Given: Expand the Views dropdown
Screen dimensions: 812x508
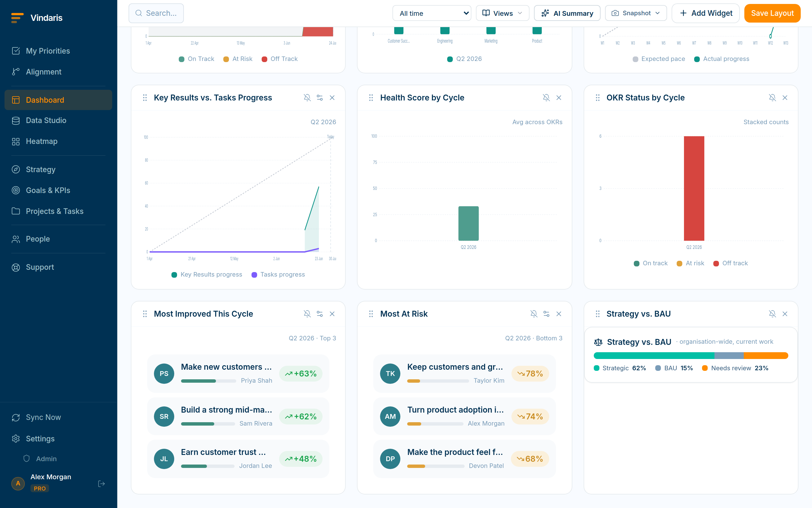Looking at the screenshot, I should point(502,13).
